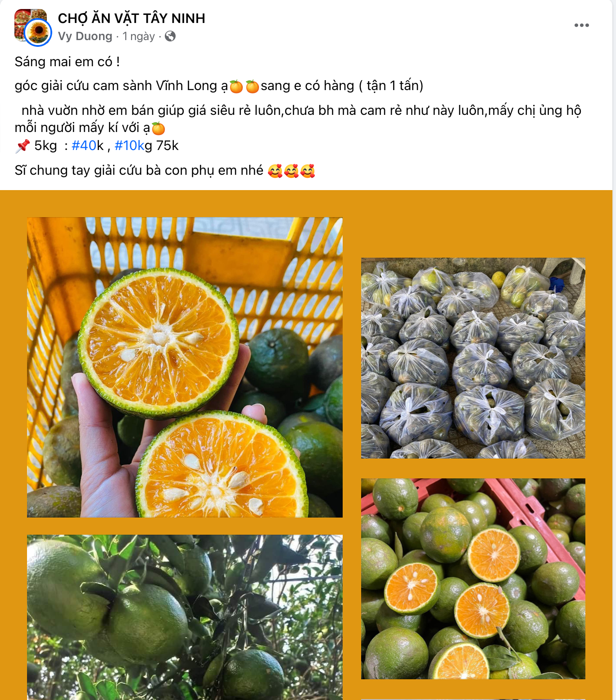Open the three-dot post options menu

coord(581,25)
